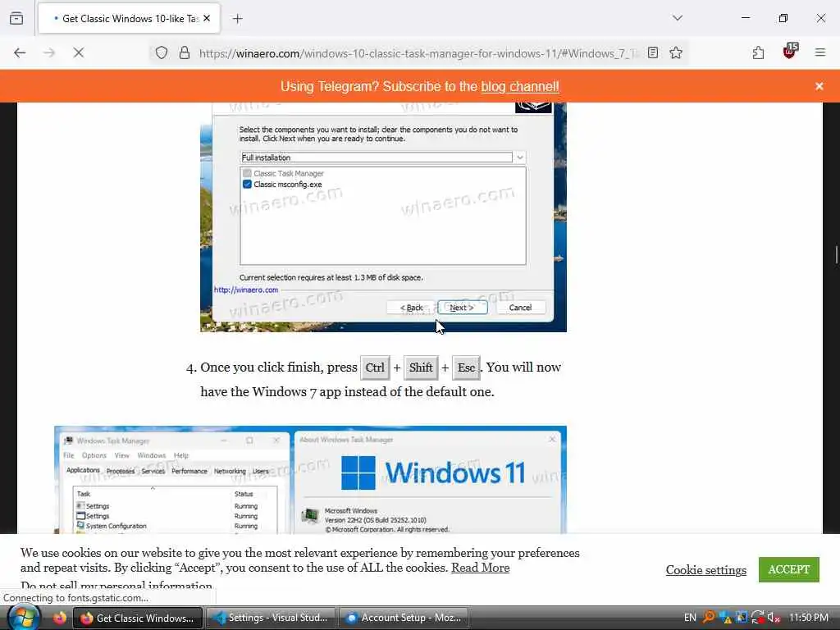Focus the winaero.com address bar
840x630 pixels.
click(x=418, y=53)
